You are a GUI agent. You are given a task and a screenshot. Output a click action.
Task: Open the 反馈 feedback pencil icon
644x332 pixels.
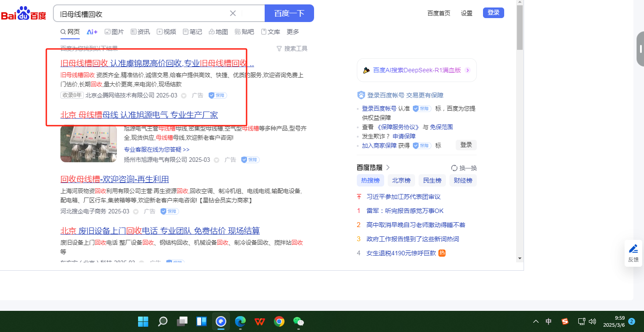coord(633,249)
